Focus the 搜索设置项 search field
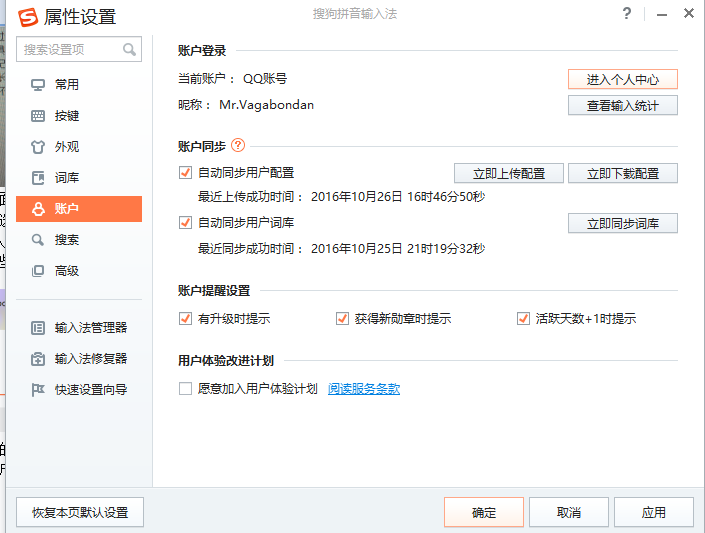This screenshot has height=533, width=705. pos(79,49)
